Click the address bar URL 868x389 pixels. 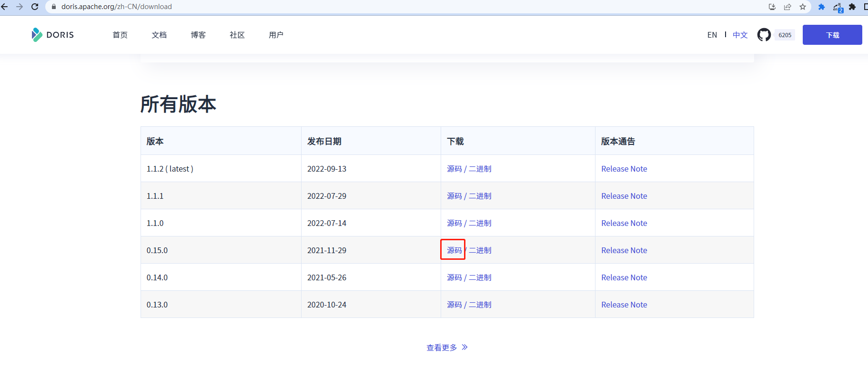click(117, 7)
